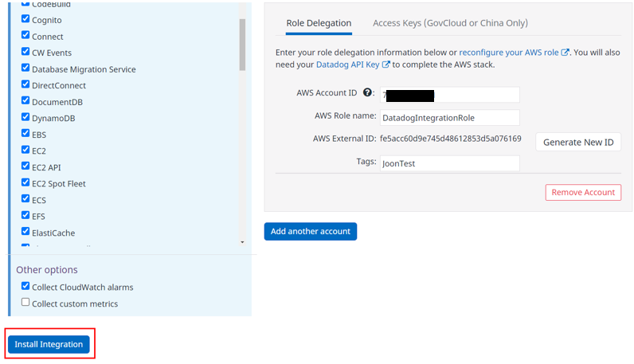Uncheck the DocumentDB checkbox

[x=25, y=100]
